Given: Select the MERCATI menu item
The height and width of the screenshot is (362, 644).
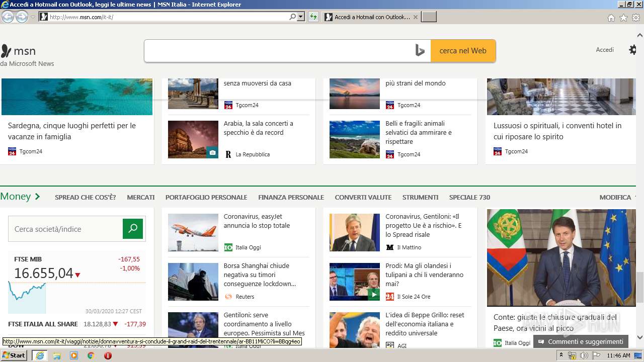Looking at the screenshot, I should click(x=141, y=197).
